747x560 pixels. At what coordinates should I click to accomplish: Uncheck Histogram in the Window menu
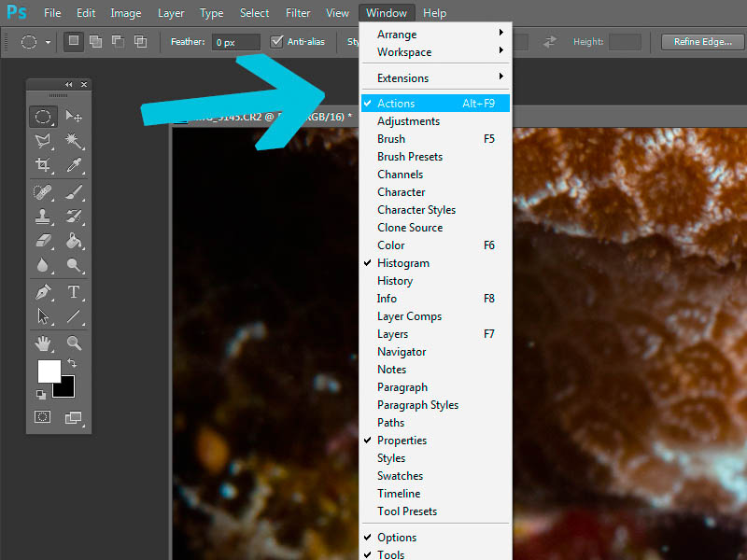403,263
